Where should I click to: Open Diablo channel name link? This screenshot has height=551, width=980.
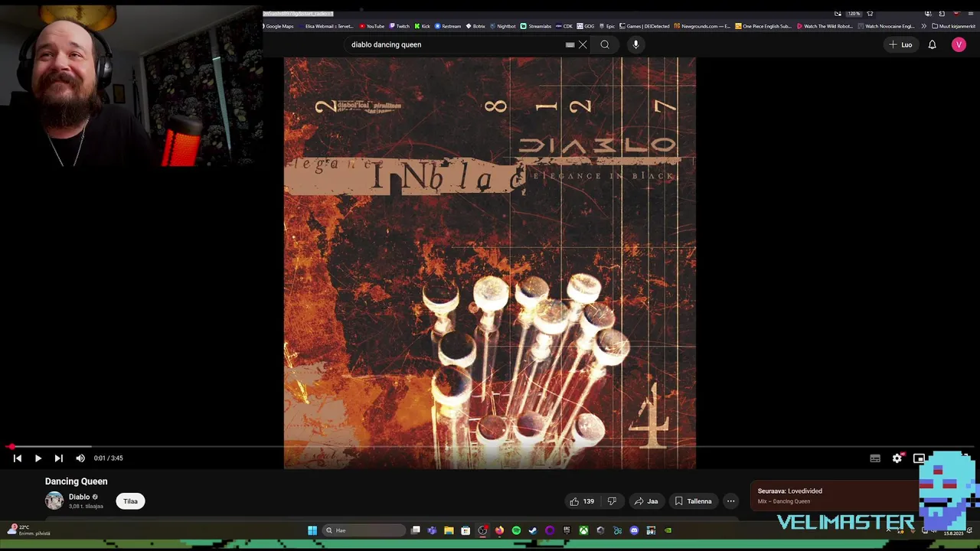click(x=80, y=497)
